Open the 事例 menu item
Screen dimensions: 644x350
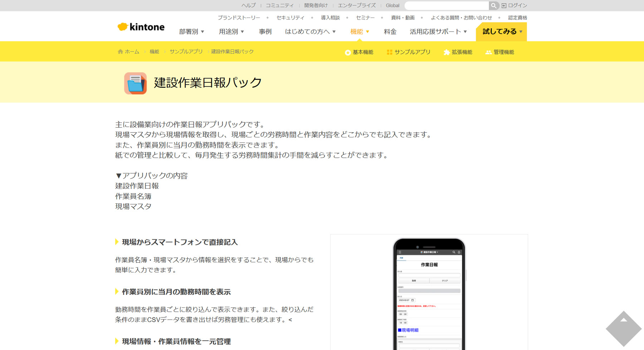click(x=265, y=31)
